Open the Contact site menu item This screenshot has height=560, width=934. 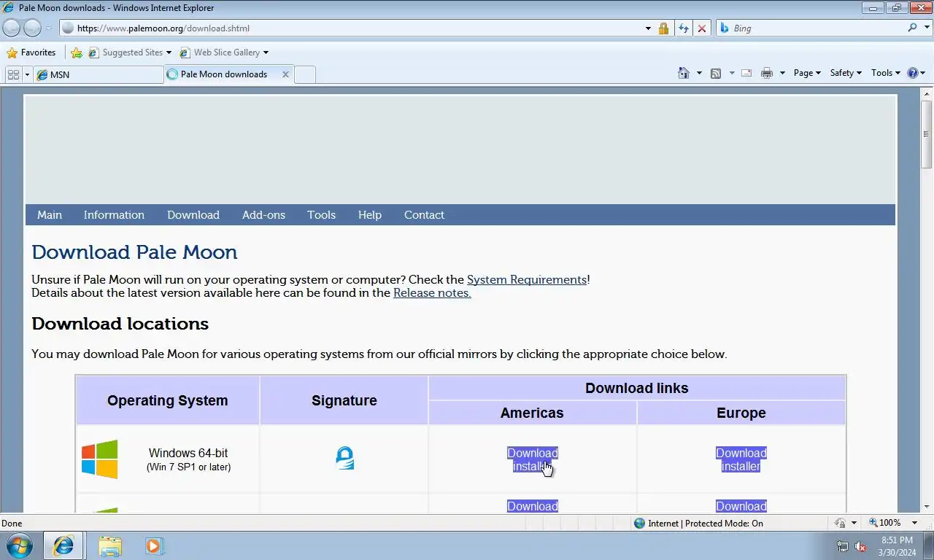(424, 215)
